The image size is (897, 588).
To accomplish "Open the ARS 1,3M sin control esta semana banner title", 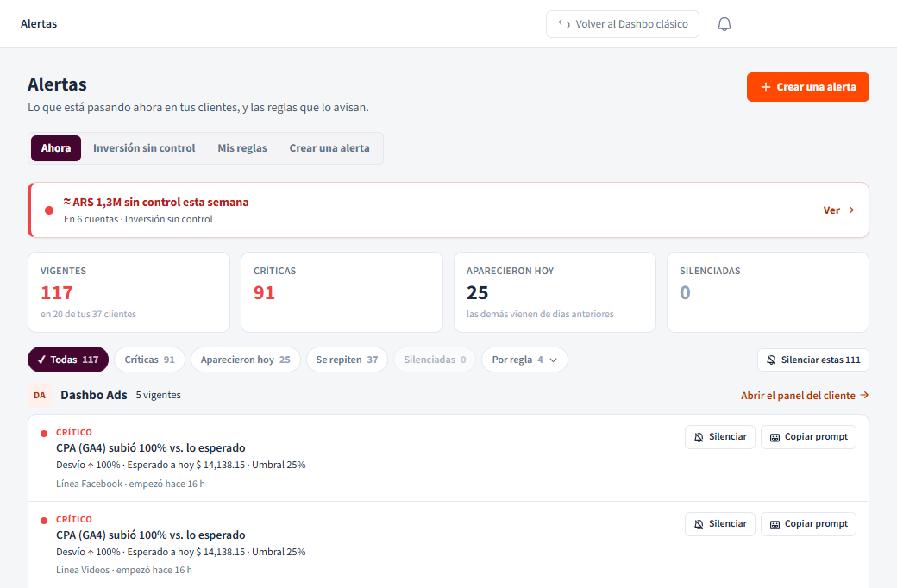I will click(x=155, y=202).
